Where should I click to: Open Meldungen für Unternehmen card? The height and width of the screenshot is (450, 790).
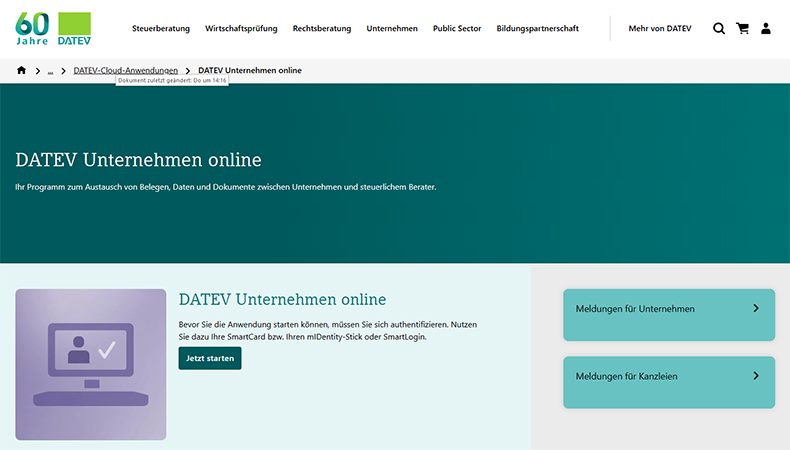click(669, 315)
